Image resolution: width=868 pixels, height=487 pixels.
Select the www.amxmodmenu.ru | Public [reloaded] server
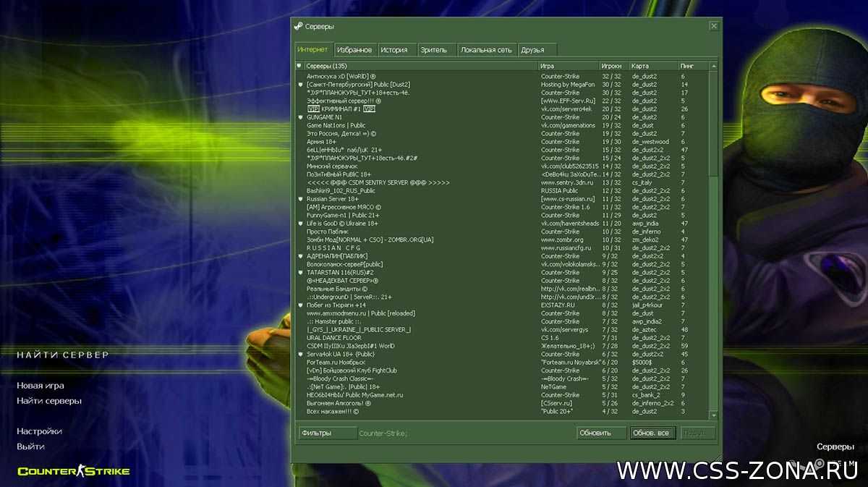click(503, 313)
